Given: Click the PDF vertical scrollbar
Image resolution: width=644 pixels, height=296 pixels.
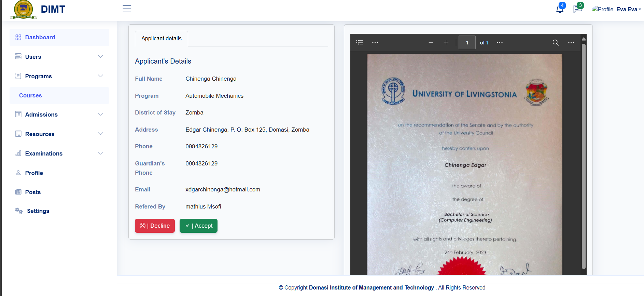Looking at the screenshot, I should [584, 156].
